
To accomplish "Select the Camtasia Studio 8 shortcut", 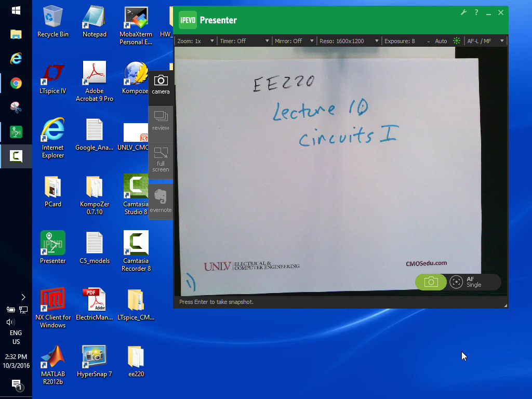I will tap(136, 195).
